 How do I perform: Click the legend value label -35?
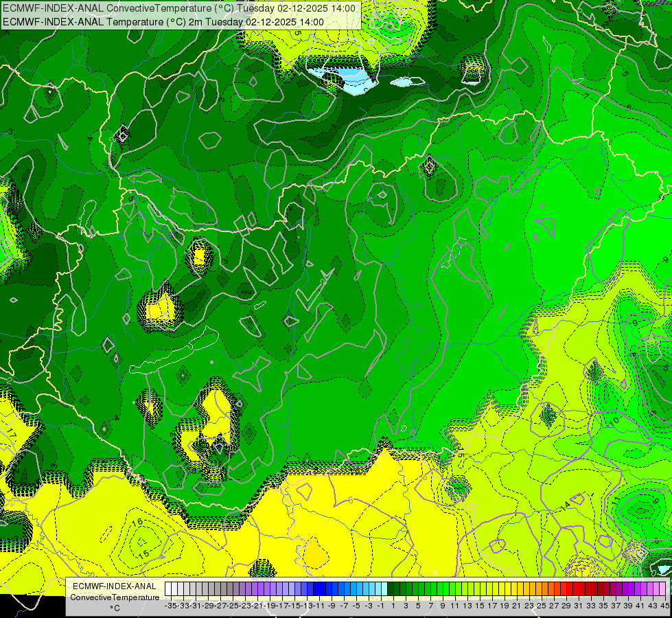[x=170, y=606]
